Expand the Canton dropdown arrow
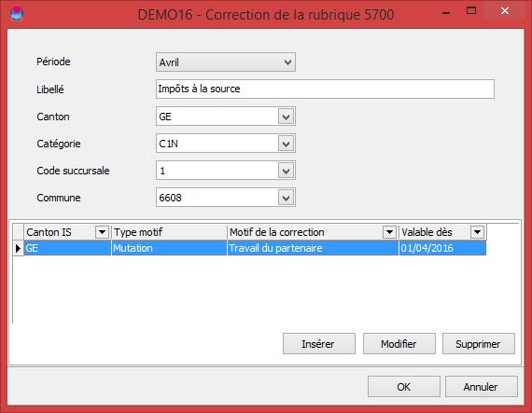 (286, 117)
